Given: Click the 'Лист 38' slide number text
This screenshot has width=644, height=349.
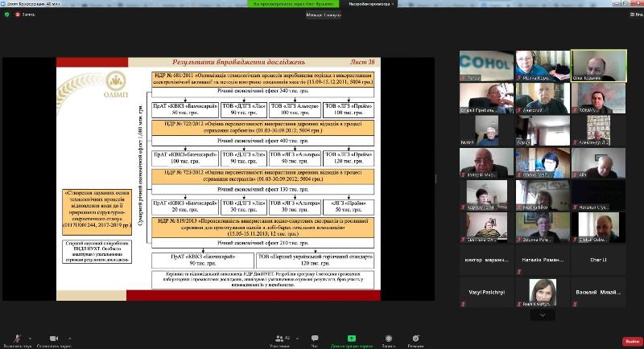Looking at the screenshot, I should coord(362,62).
